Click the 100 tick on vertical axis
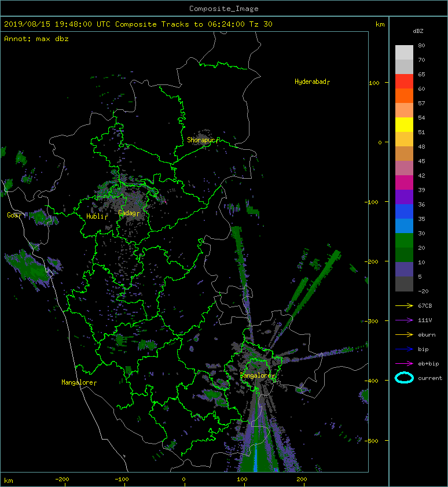Image resolution: width=448 pixels, height=487 pixels. [374, 83]
